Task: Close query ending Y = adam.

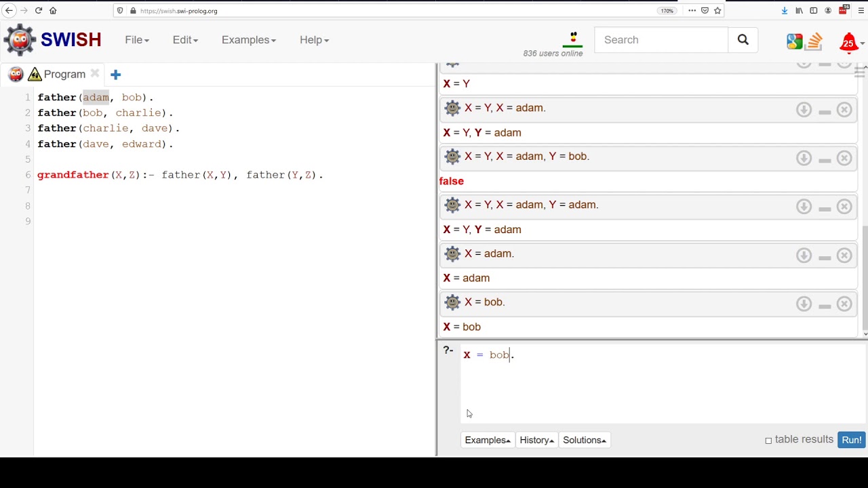Action: pyautogui.click(x=844, y=207)
